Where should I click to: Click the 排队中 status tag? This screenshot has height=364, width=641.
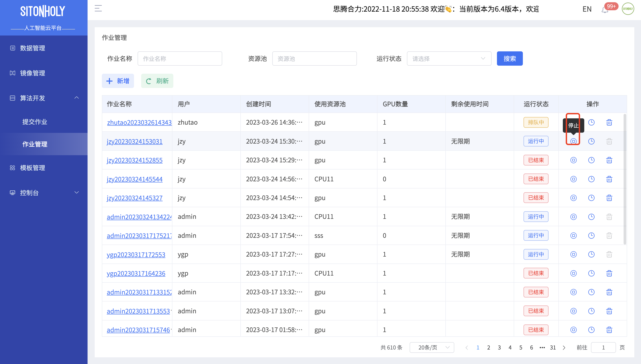coord(536,122)
